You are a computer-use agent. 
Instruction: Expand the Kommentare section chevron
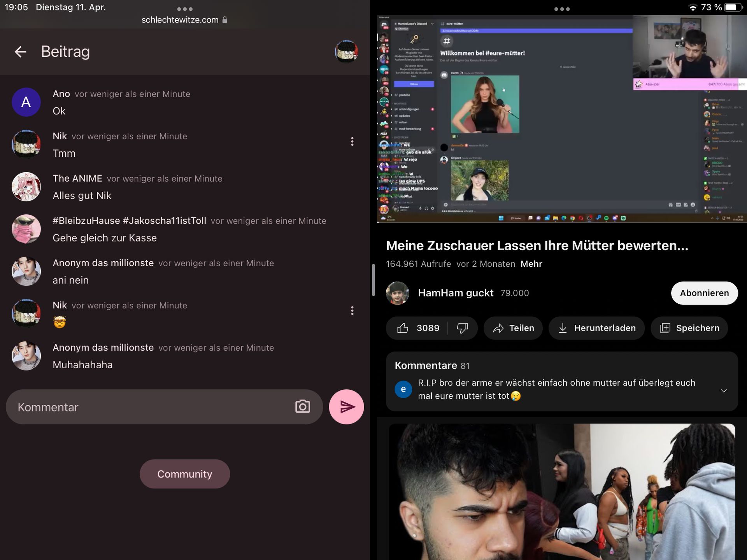point(723,390)
